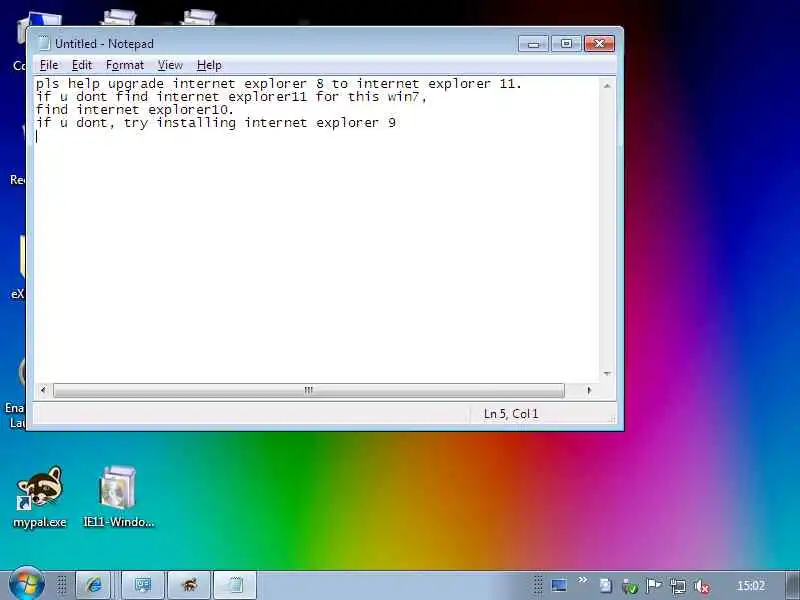Click the Notepad title bar icon

pyautogui.click(x=44, y=43)
